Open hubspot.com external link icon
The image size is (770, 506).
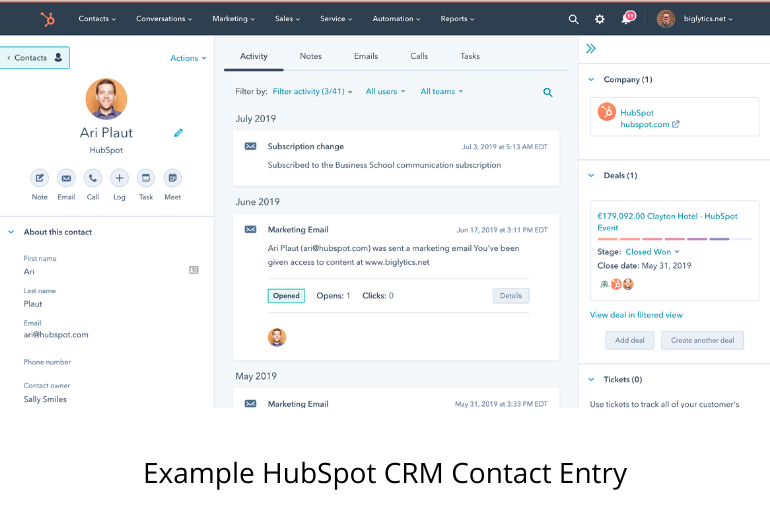coord(676,124)
